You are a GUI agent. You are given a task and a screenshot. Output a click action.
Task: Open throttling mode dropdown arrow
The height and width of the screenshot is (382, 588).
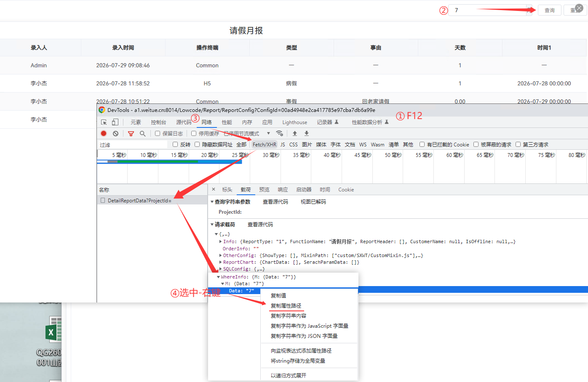click(x=268, y=133)
